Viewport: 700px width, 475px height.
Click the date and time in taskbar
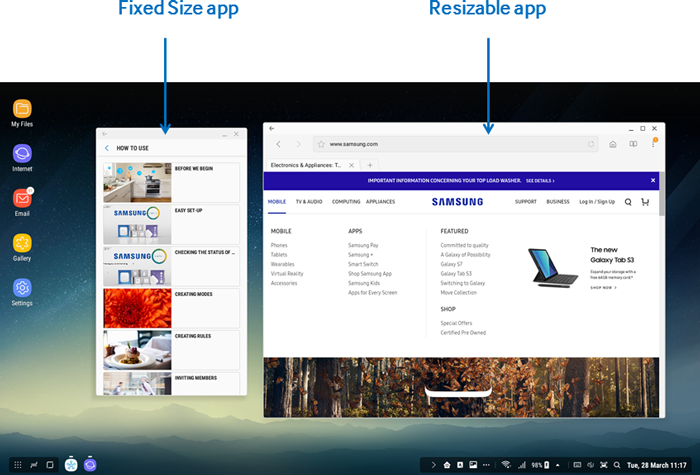click(657, 465)
